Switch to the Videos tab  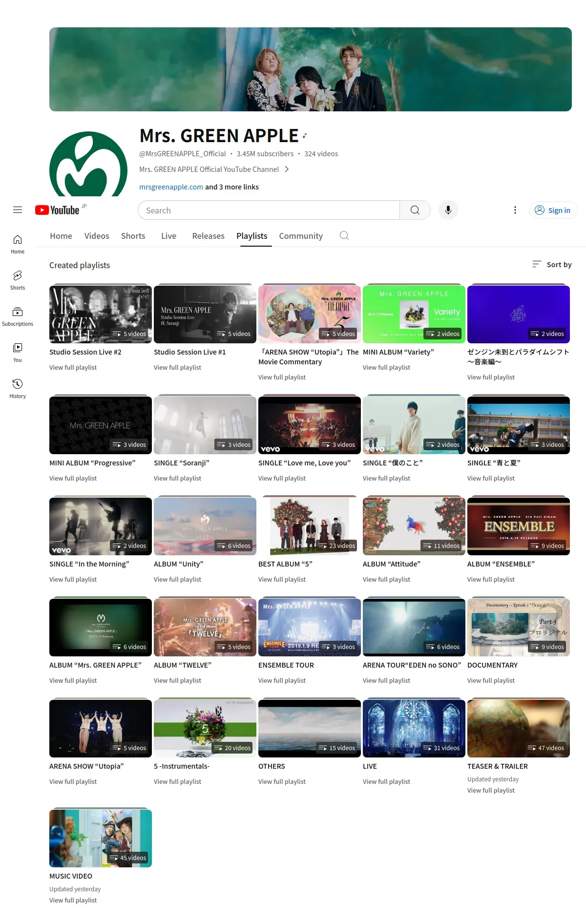(x=97, y=236)
